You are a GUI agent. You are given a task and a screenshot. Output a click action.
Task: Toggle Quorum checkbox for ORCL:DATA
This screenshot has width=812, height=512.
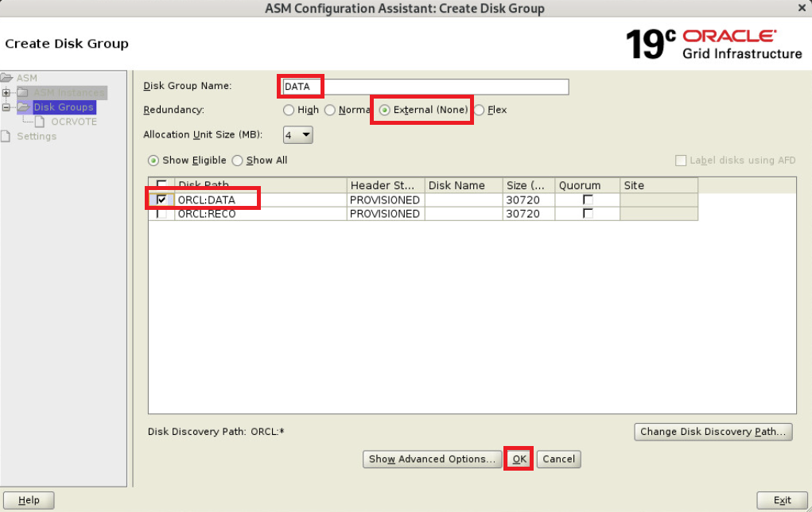click(588, 200)
